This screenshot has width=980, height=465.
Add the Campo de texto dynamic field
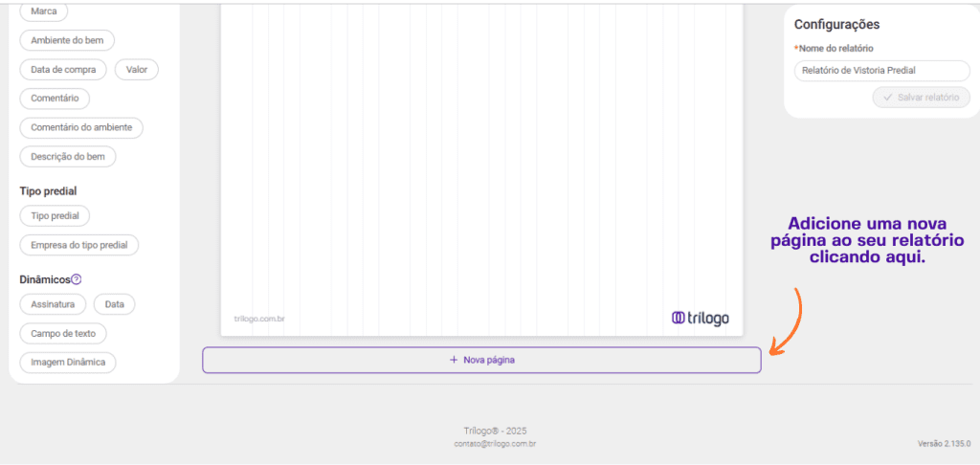tap(63, 333)
